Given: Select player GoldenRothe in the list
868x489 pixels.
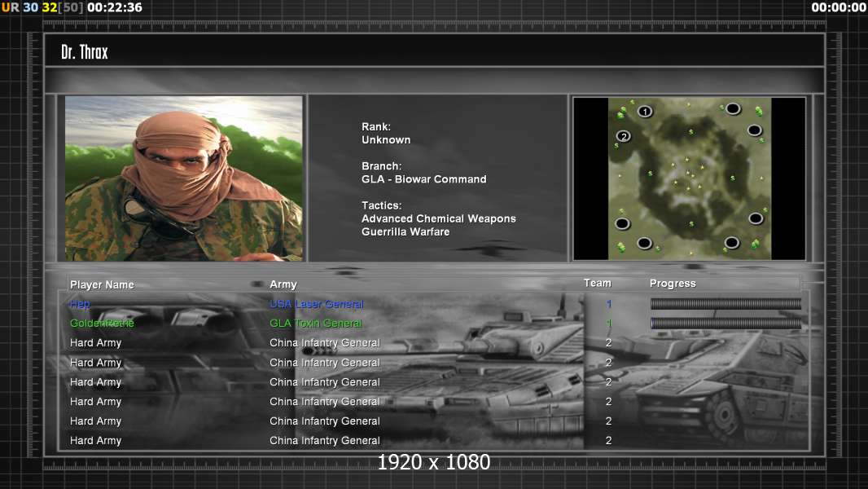Looking at the screenshot, I should [x=102, y=324].
